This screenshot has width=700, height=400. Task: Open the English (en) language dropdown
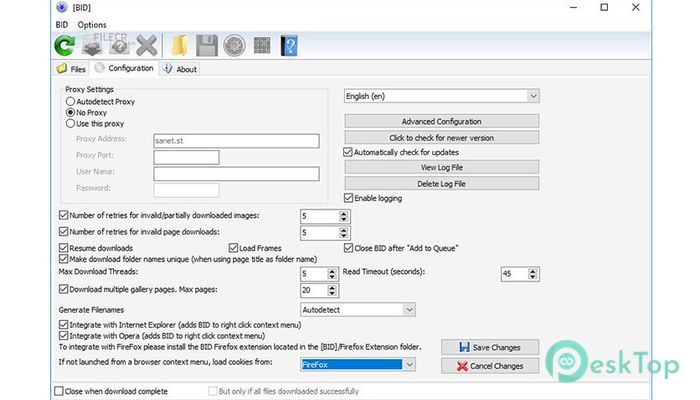442,96
